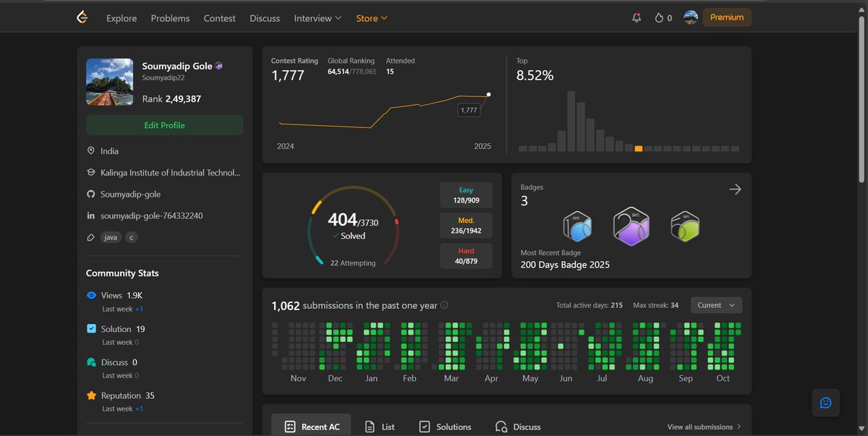
Task: Switch to the List tab
Action: point(380,427)
